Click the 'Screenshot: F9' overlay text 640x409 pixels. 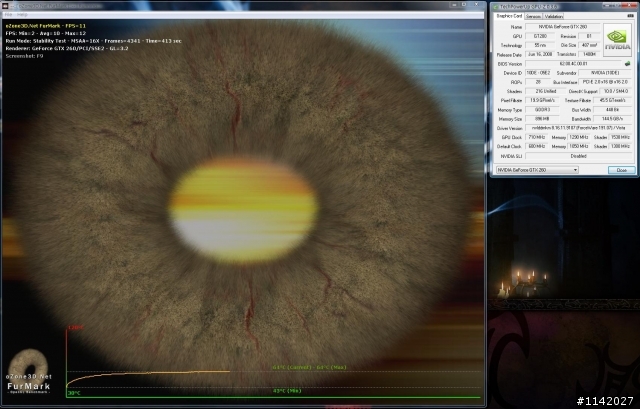[x=24, y=56]
